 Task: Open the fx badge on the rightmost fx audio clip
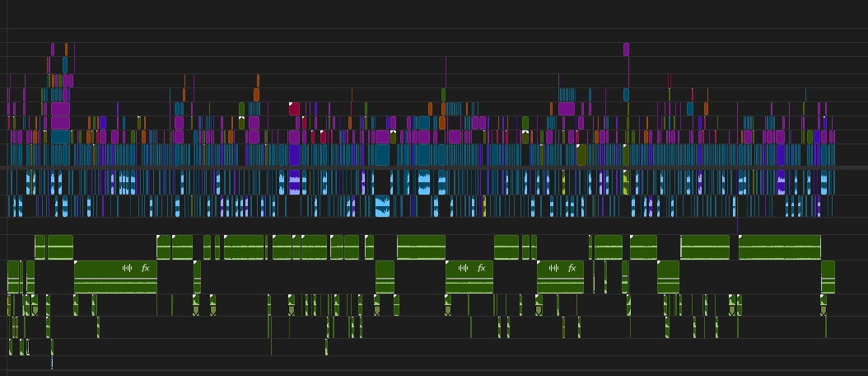coord(572,269)
